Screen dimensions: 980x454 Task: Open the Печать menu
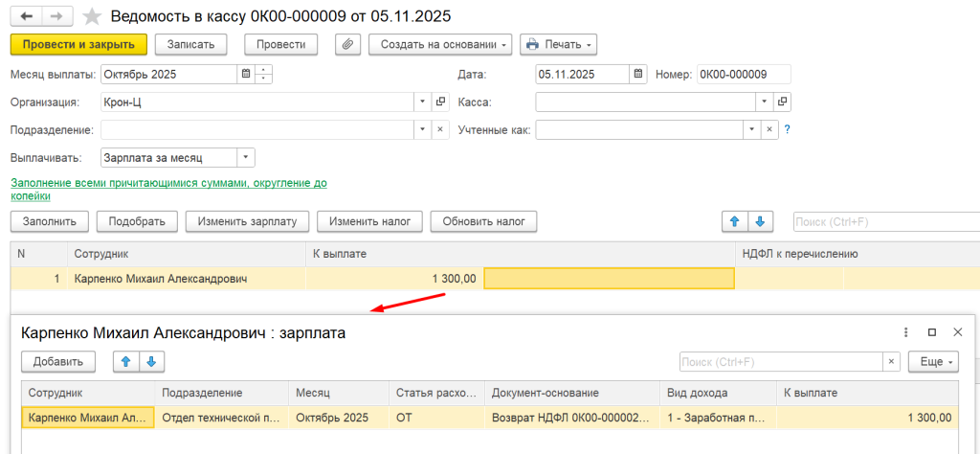[558, 44]
